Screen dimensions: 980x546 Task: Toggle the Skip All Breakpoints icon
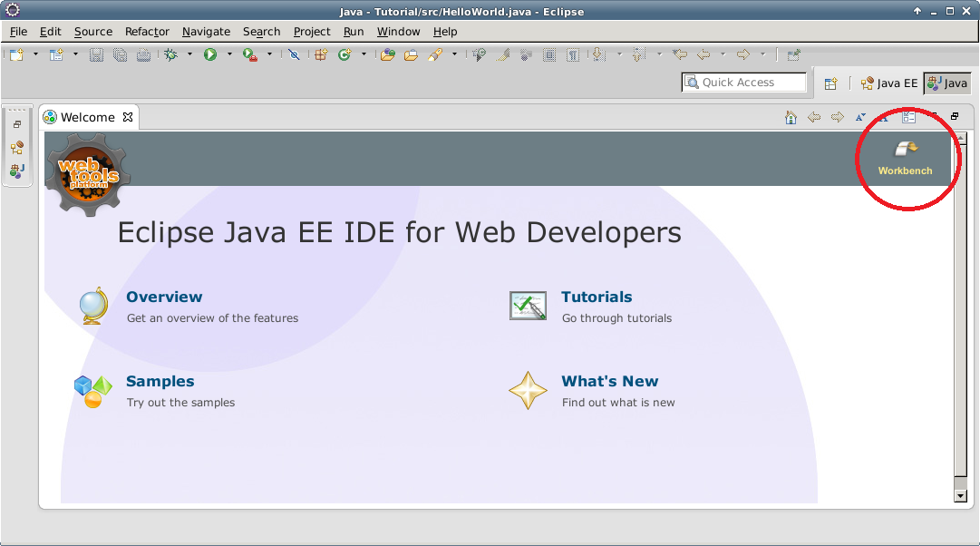pyautogui.click(x=294, y=55)
